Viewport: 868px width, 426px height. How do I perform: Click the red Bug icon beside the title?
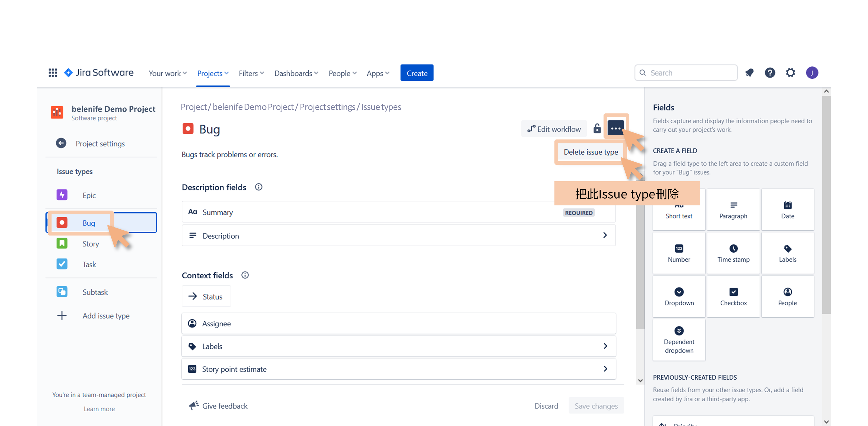pos(188,129)
